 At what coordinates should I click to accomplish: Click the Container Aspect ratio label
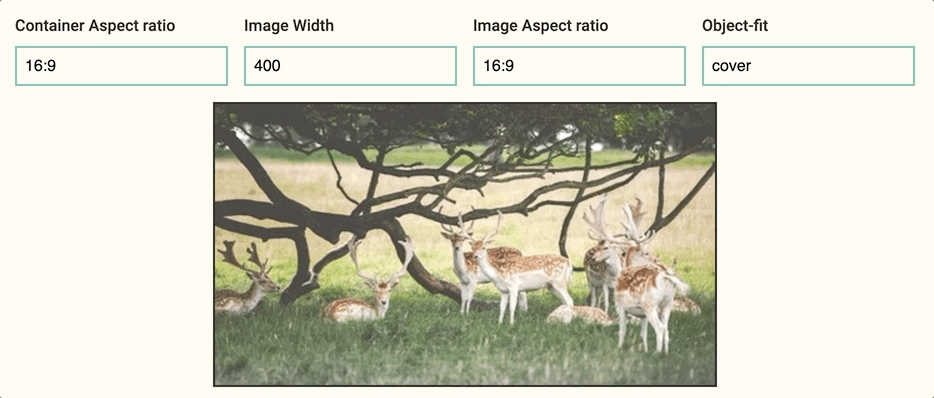[x=95, y=26]
